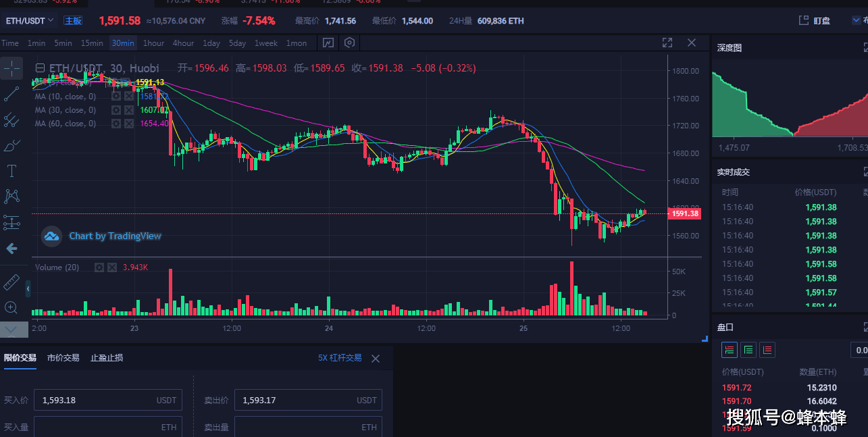
Task: Expand more drawing tools chevron
Action: click(11, 330)
